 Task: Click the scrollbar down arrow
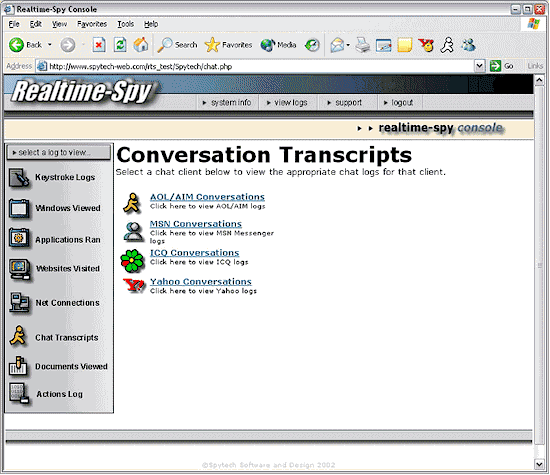pyautogui.click(x=539, y=464)
